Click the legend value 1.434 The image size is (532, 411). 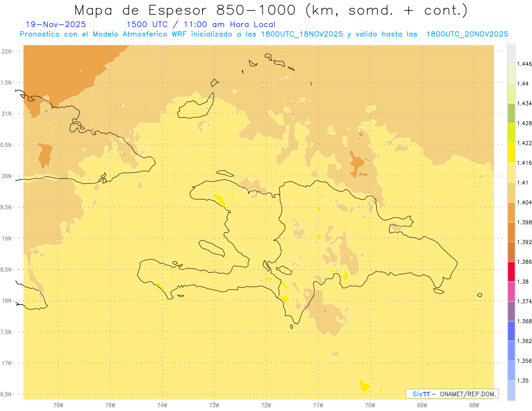pos(524,103)
